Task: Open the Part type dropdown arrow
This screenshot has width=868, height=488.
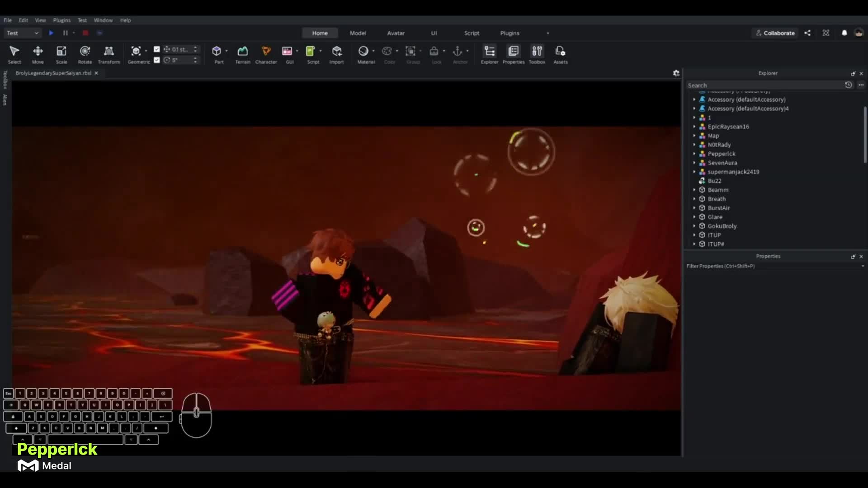Action: 226,51
